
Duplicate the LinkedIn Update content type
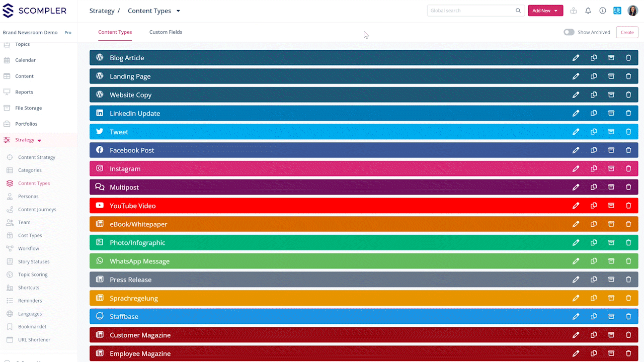[x=594, y=113]
